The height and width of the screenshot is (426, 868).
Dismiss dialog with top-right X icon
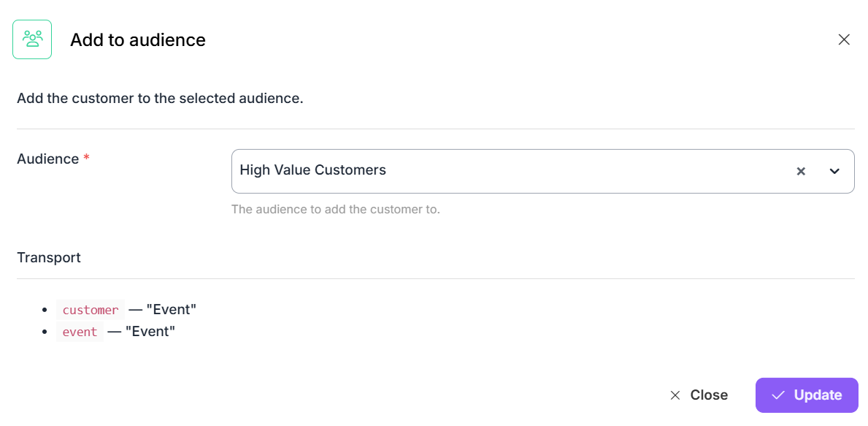[x=844, y=39]
